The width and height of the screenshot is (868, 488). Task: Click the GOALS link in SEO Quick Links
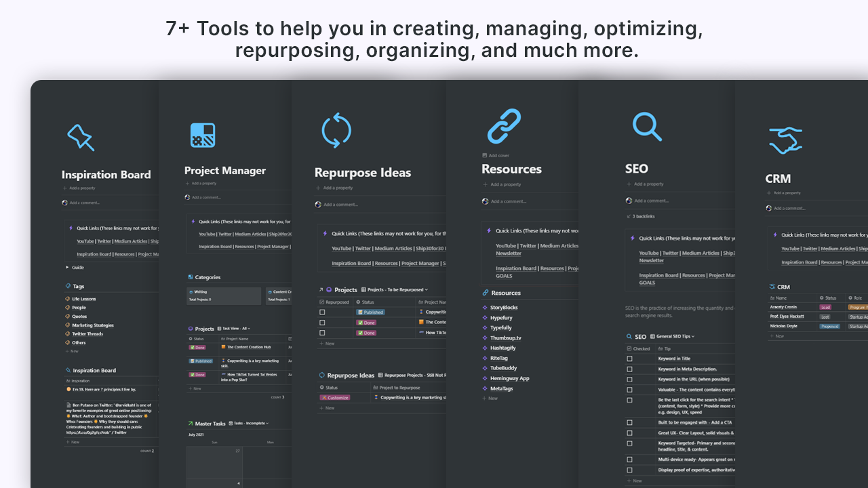[647, 283]
